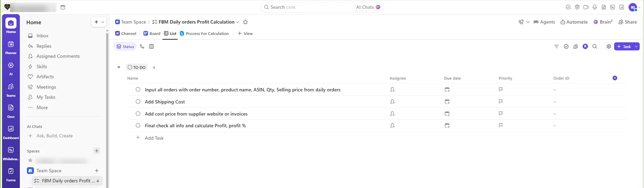The image size is (644, 188).
Task: Open Planner in the left rail
Action: click(11, 47)
